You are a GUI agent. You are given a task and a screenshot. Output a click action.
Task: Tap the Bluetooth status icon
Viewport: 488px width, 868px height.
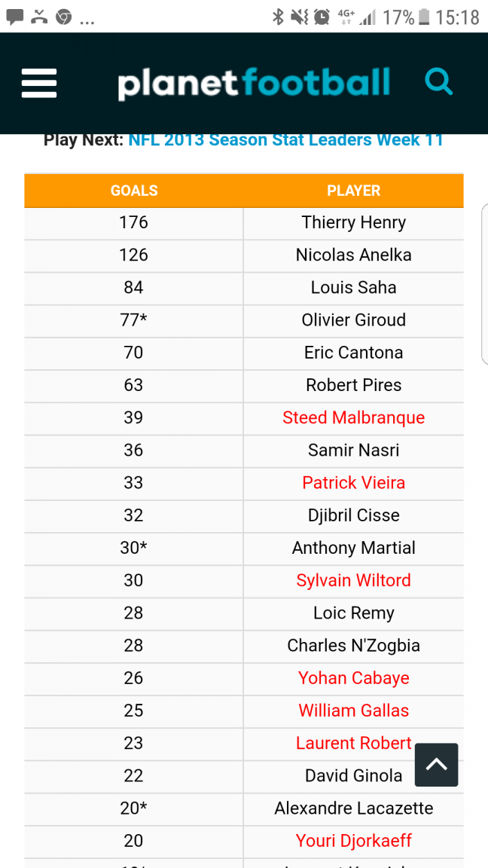[x=278, y=17]
